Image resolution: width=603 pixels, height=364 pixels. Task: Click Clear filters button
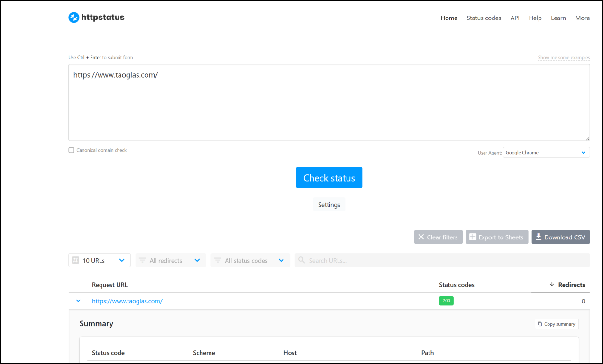438,237
